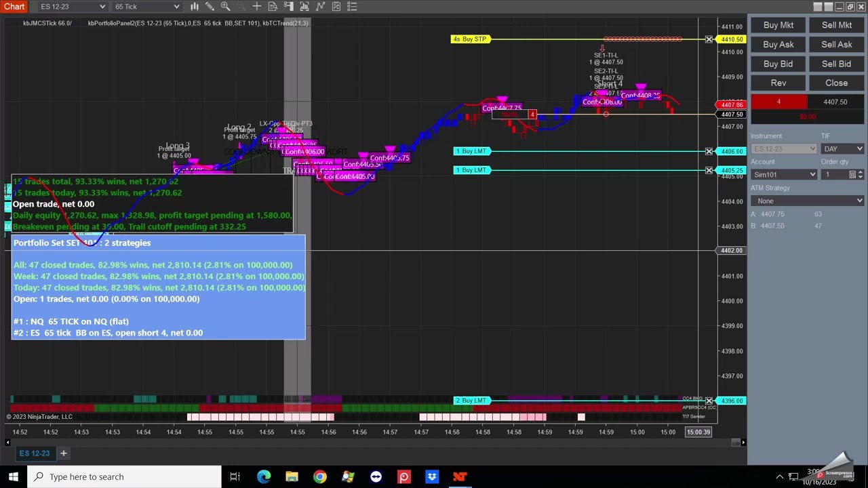
Task: Reverse position with Rev button
Action: tap(778, 83)
